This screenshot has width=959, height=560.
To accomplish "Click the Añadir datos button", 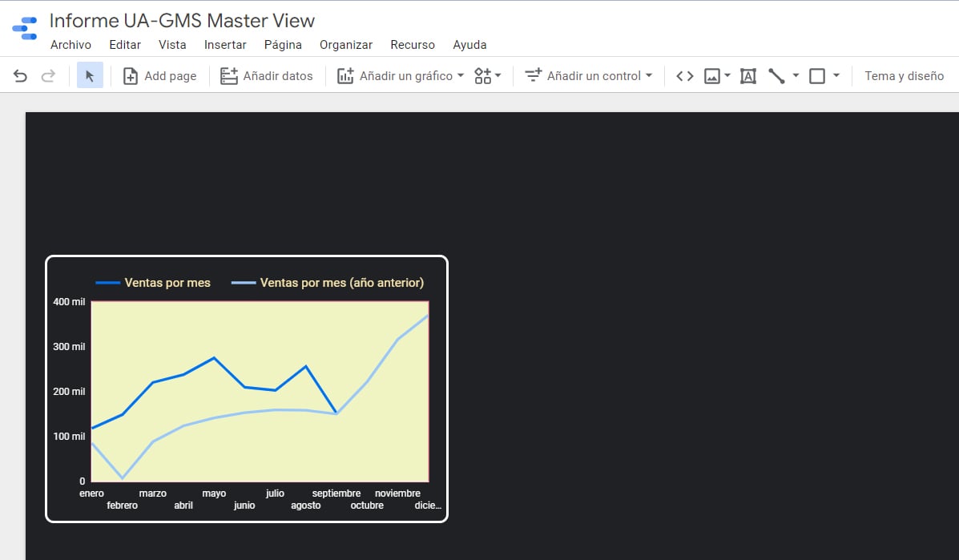I will tap(266, 76).
